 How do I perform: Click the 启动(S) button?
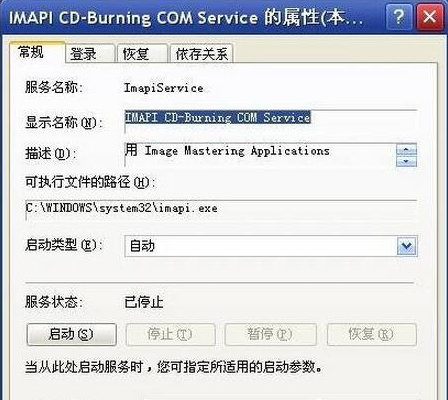71,334
